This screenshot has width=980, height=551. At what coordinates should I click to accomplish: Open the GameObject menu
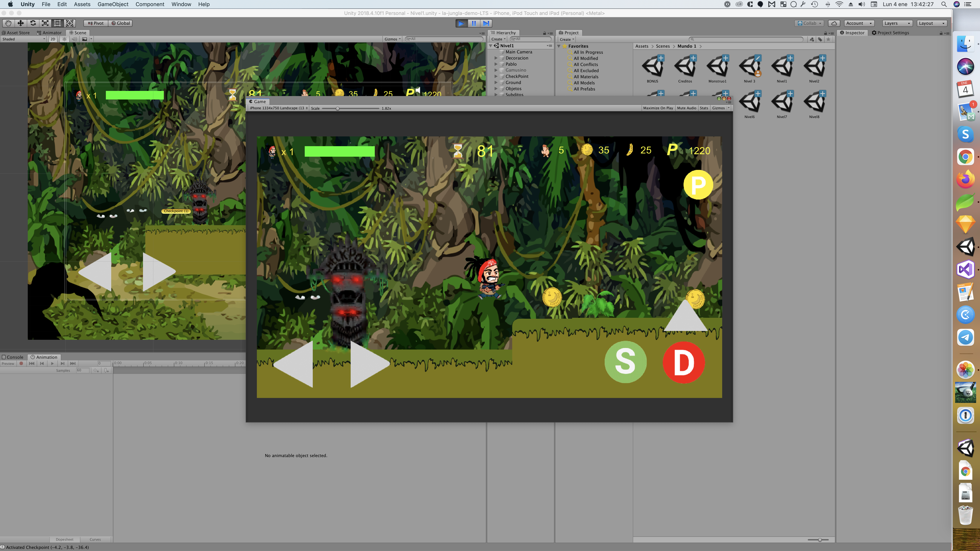(113, 4)
